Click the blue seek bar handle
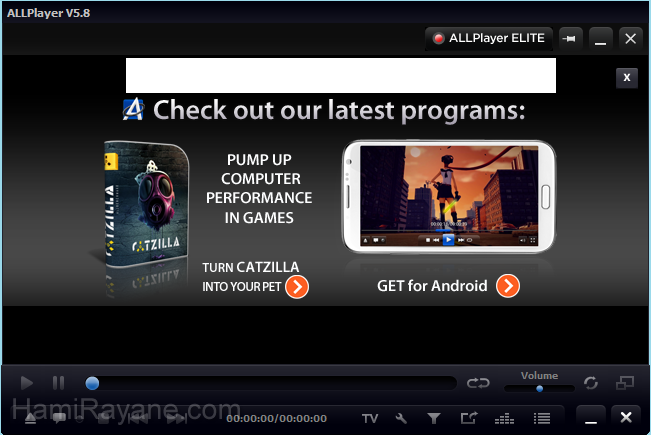Image resolution: width=651 pixels, height=435 pixels. (92, 383)
